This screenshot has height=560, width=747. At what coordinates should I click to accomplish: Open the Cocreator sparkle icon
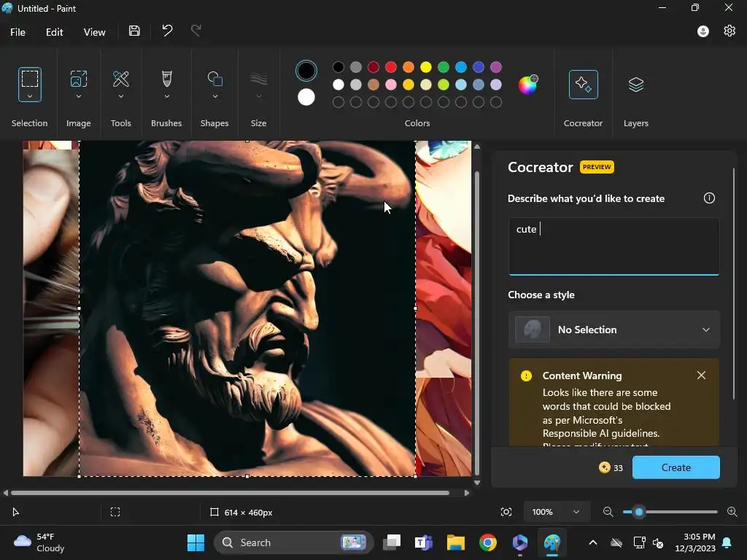click(x=583, y=85)
